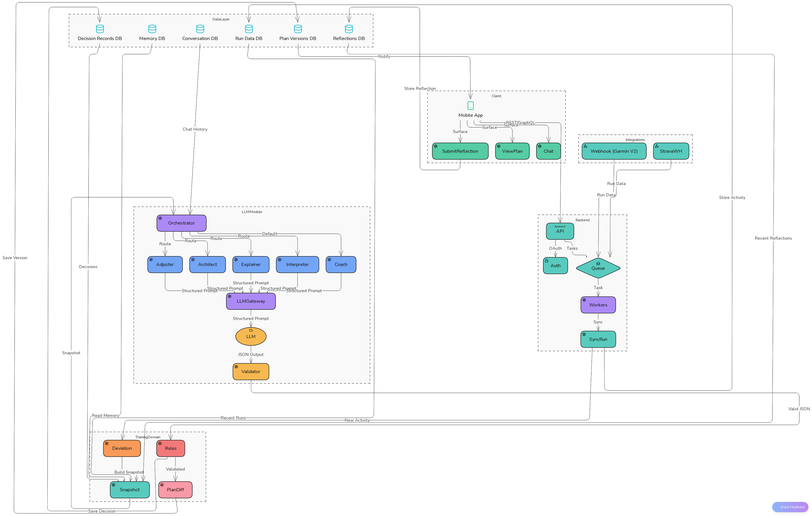Select the StravaWH integration node
Image resolution: width=812 pixels, height=516 pixels.
tap(671, 151)
